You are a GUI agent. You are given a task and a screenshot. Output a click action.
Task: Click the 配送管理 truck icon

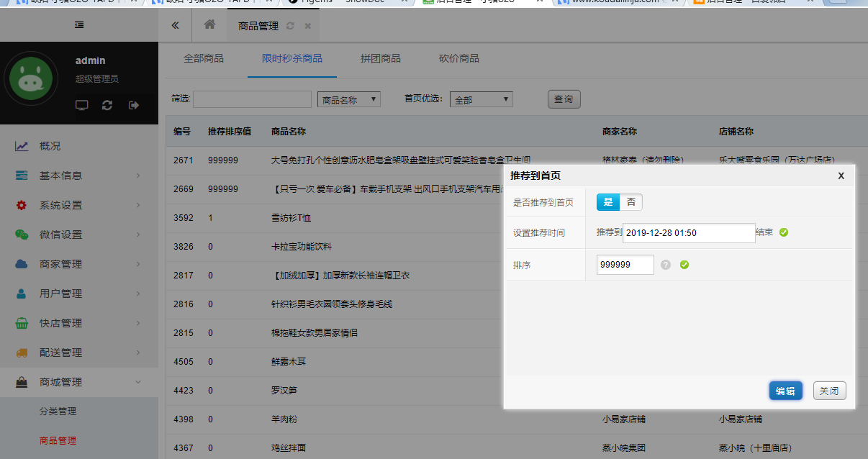[22, 353]
